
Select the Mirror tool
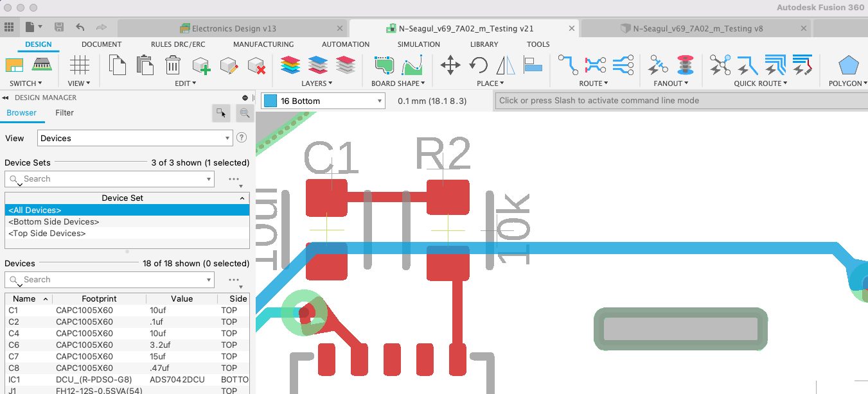click(506, 65)
